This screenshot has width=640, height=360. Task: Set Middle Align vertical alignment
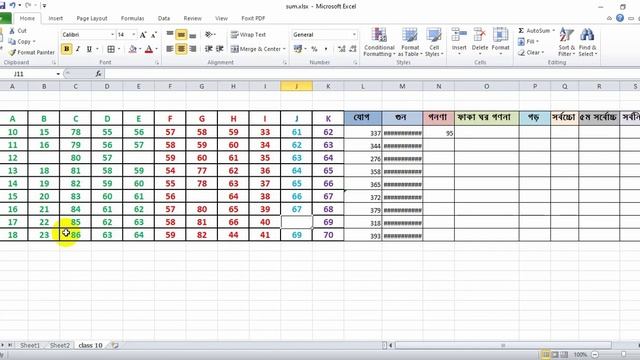point(181,35)
